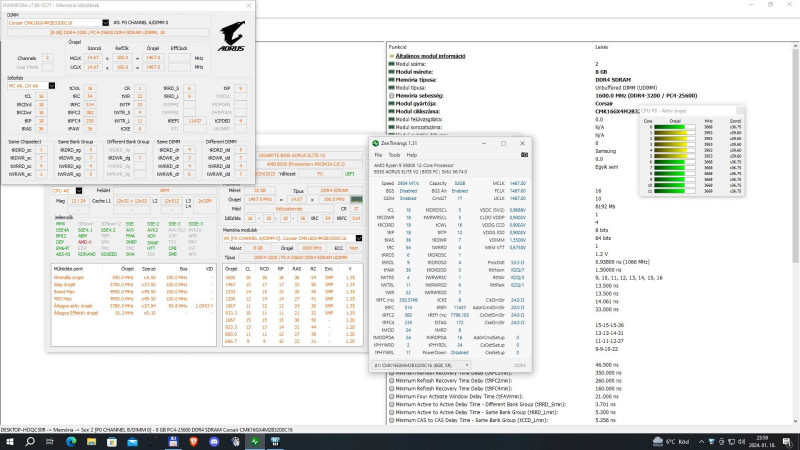Show hidden system tray icons
The width and height of the screenshot is (800, 450).
coord(702,442)
